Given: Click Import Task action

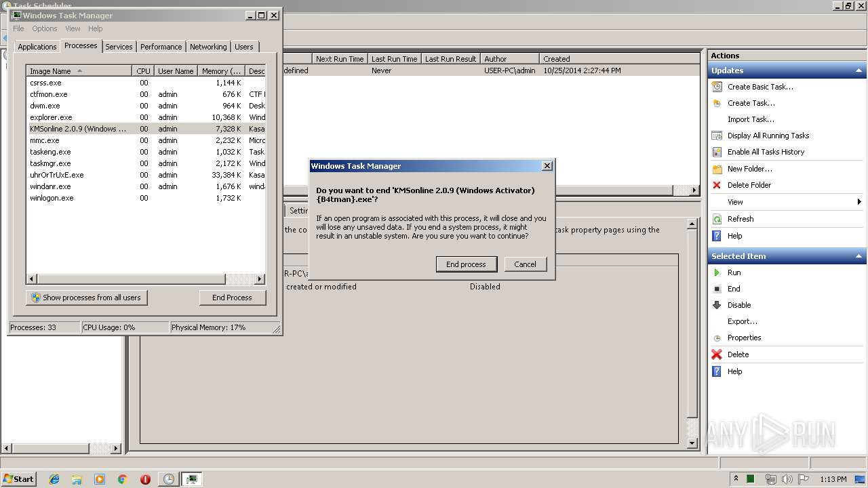Looking at the screenshot, I should 751,119.
